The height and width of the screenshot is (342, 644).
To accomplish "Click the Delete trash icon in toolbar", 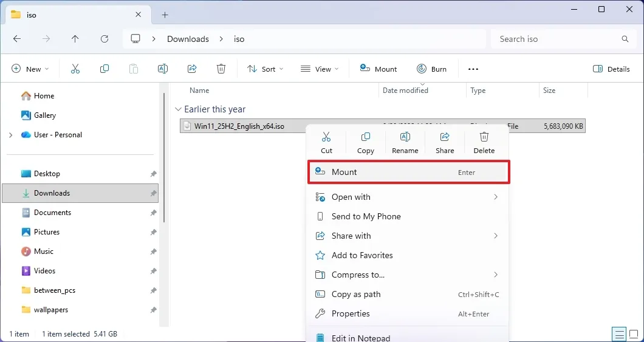I will point(221,69).
